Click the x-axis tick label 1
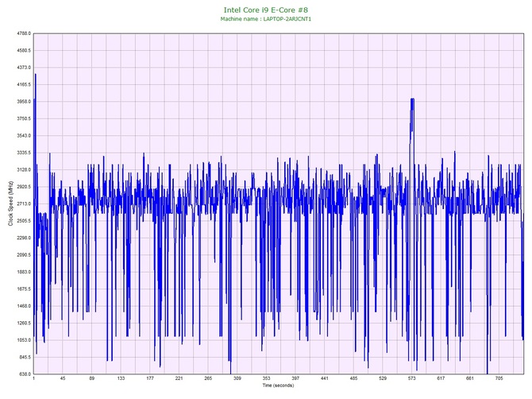Viewport: 532px width, 399px height. (33, 378)
